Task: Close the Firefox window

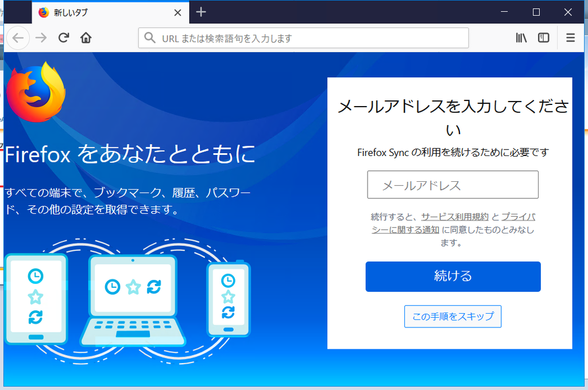Action: (568, 12)
